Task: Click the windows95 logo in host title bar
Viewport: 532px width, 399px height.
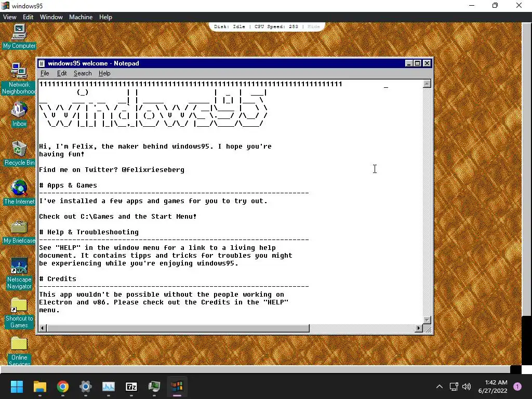Action: tap(5, 5)
